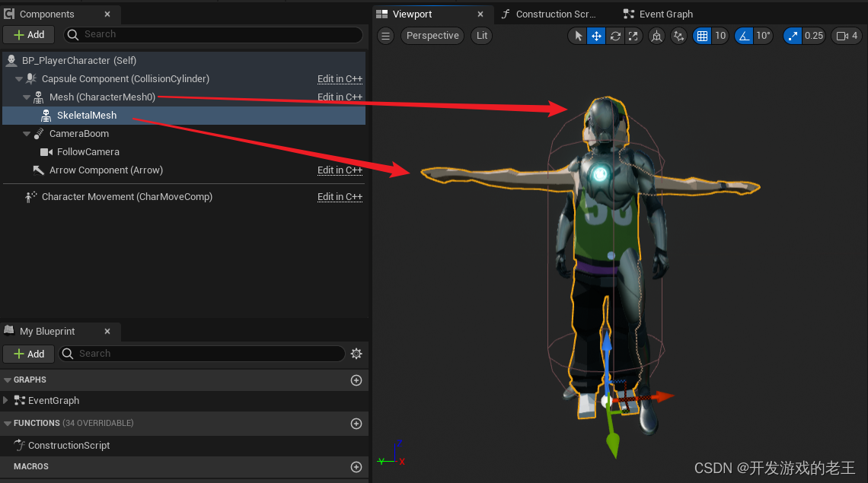This screenshot has height=483, width=868.
Task: Collapse the FUNCTIONS section
Action: [x=8, y=423]
